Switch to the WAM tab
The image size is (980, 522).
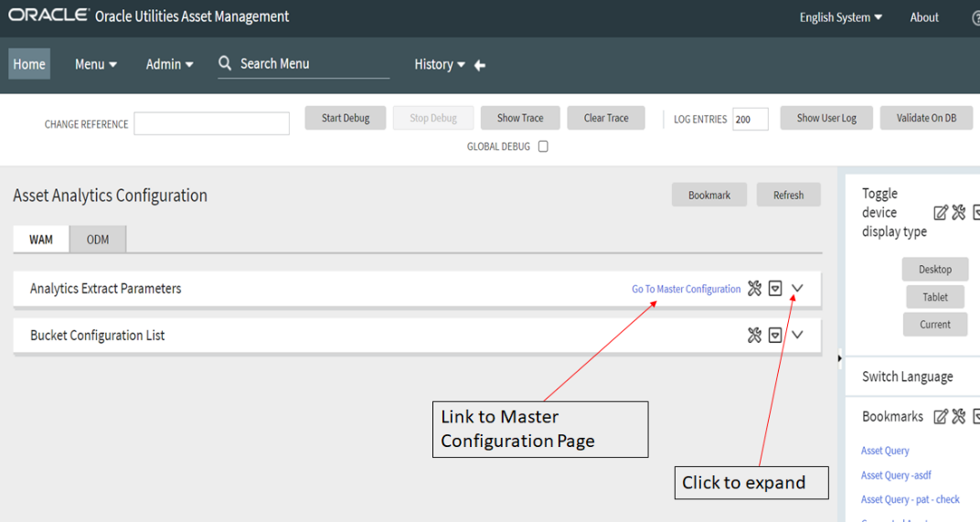[41, 240]
